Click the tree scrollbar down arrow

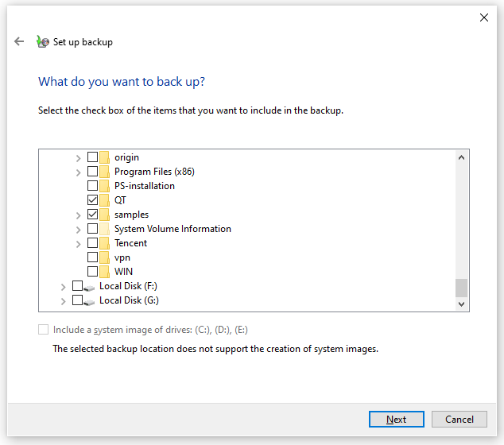pyautogui.click(x=462, y=304)
